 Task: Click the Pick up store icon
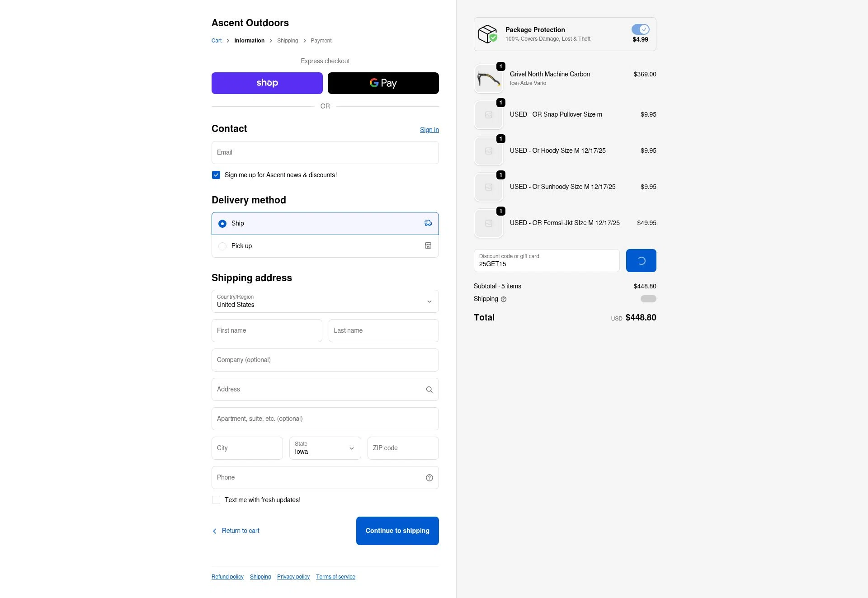pyautogui.click(x=427, y=245)
